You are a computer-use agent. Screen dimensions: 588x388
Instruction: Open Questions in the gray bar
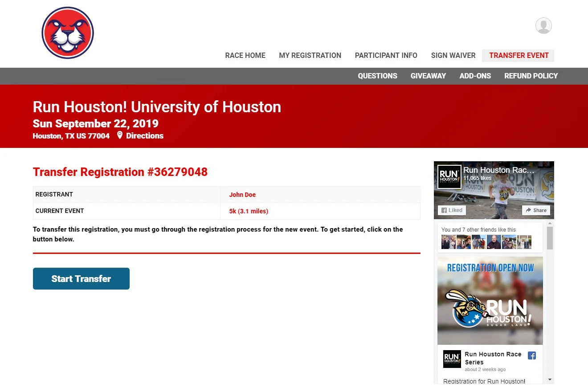coord(377,76)
